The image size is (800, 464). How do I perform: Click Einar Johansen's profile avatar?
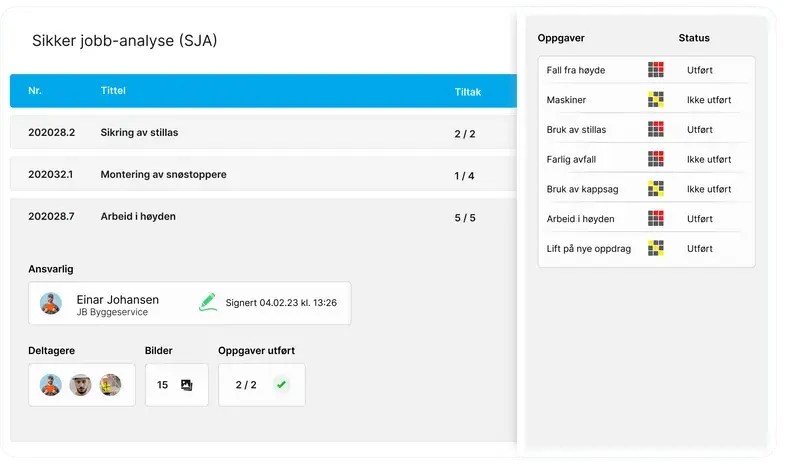[x=50, y=303]
